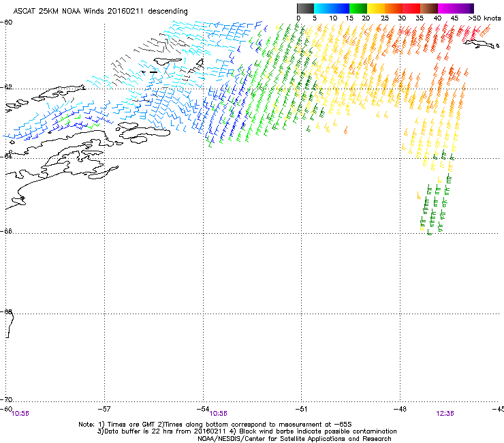Click the -48 longitude axis label
Image resolution: width=504 pixels, height=443 pixels.
click(400, 409)
